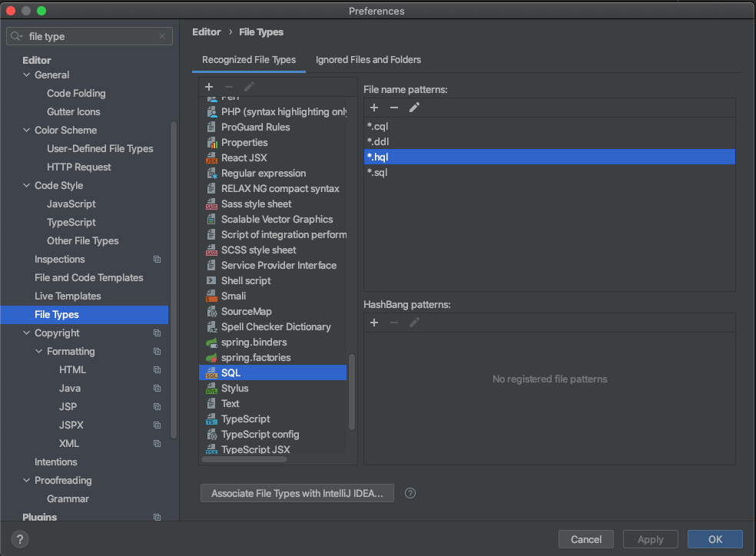Select the Sass style sheet file type
The width and height of the screenshot is (756, 556).
(273, 204)
